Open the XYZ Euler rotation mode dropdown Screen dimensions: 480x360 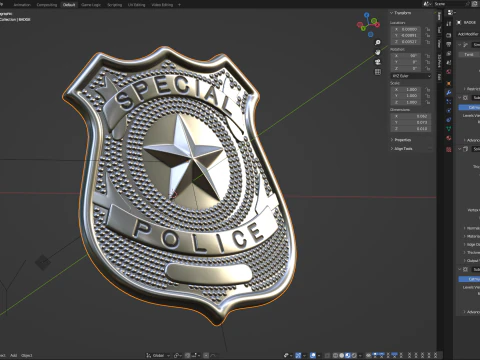coord(411,76)
